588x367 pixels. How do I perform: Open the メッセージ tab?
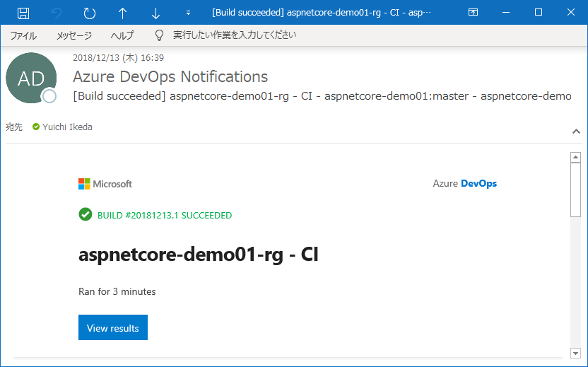(x=74, y=35)
